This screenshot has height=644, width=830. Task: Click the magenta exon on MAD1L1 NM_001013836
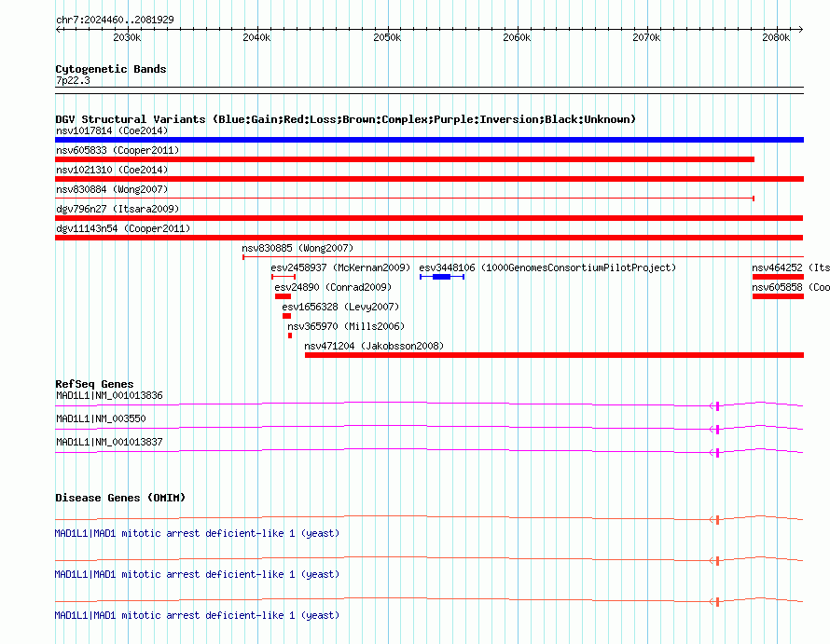(x=717, y=405)
